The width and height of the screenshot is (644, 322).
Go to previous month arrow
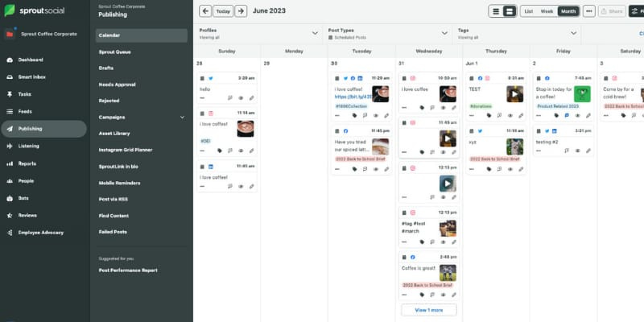point(205,11)
